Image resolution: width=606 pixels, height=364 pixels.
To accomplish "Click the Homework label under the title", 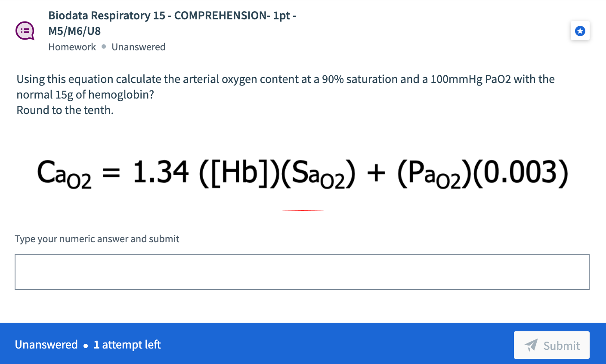I will 72,47.
